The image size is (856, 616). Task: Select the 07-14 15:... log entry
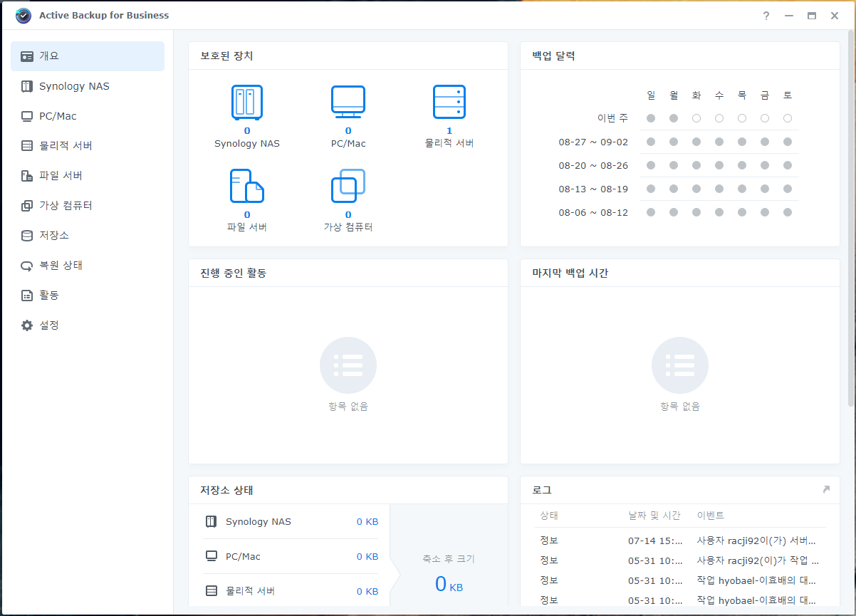680,541
